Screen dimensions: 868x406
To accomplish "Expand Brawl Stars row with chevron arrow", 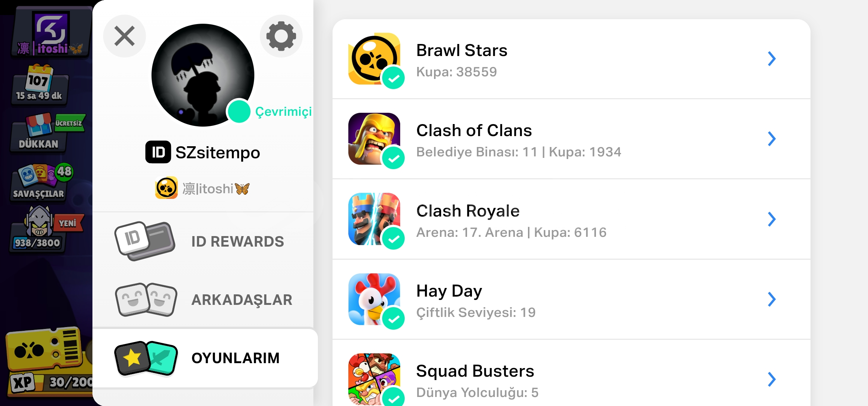I will 771,59.
